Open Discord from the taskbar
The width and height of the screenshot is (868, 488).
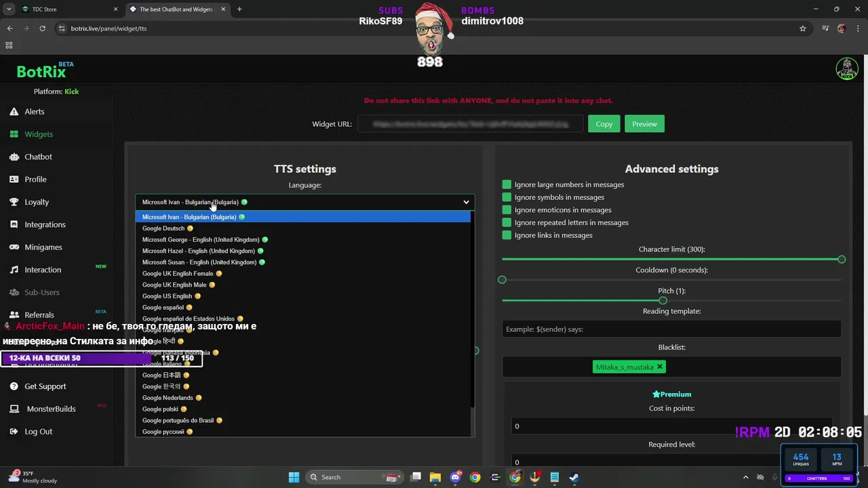coord(455,477)
